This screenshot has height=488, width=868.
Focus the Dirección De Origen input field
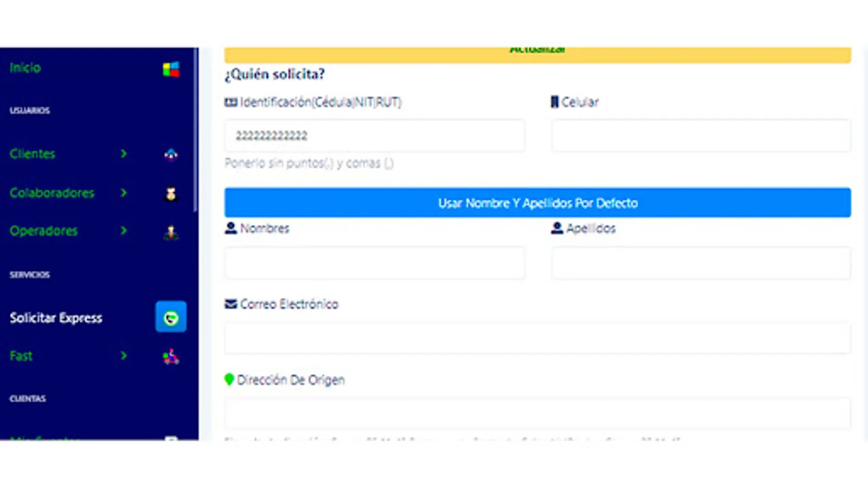(538, 413)
